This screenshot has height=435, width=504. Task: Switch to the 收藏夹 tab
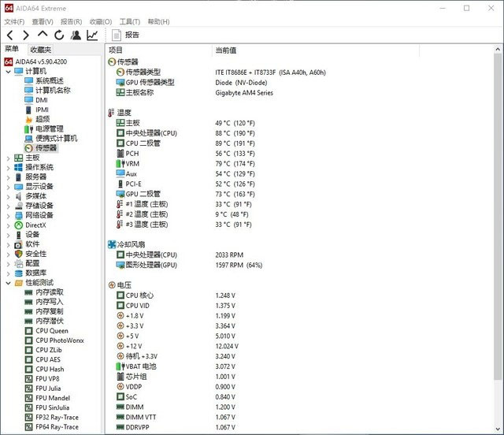tap(40, 50)
